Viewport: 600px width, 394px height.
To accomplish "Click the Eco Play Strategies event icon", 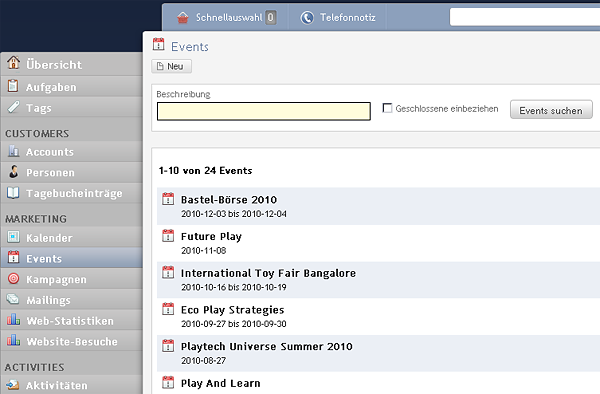I will pyautogui.click(x=168, y=309).
